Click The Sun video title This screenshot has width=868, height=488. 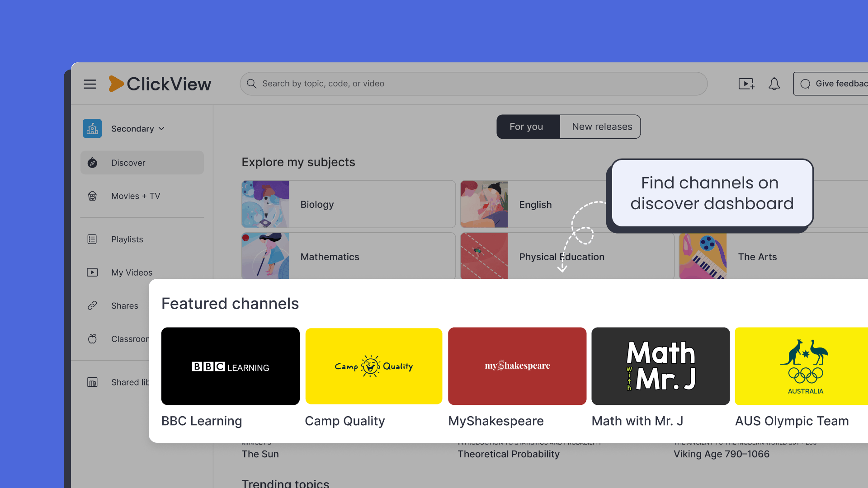coord(260,454)
